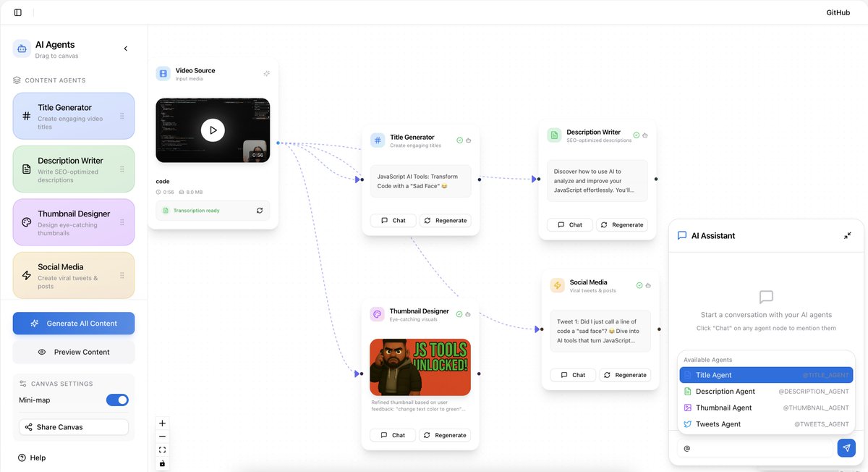Viewport: 868px width, 472px height.
Task: Choose Thumbnail Agent in the mention list
Action: pyautogui.click(x=765, y=408)
